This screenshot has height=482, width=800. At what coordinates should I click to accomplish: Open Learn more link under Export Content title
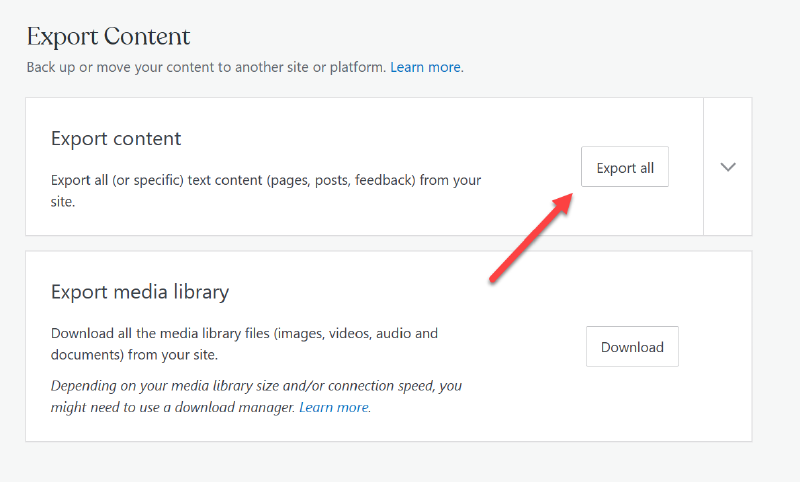click(x=426, y=68)
